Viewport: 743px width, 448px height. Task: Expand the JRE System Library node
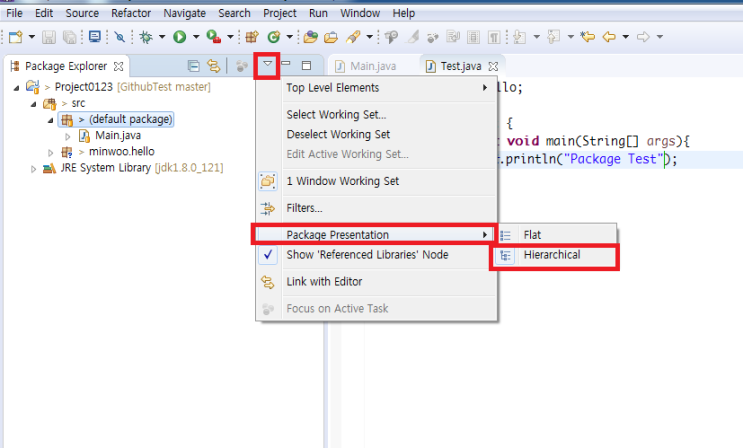tap(33, 168)
